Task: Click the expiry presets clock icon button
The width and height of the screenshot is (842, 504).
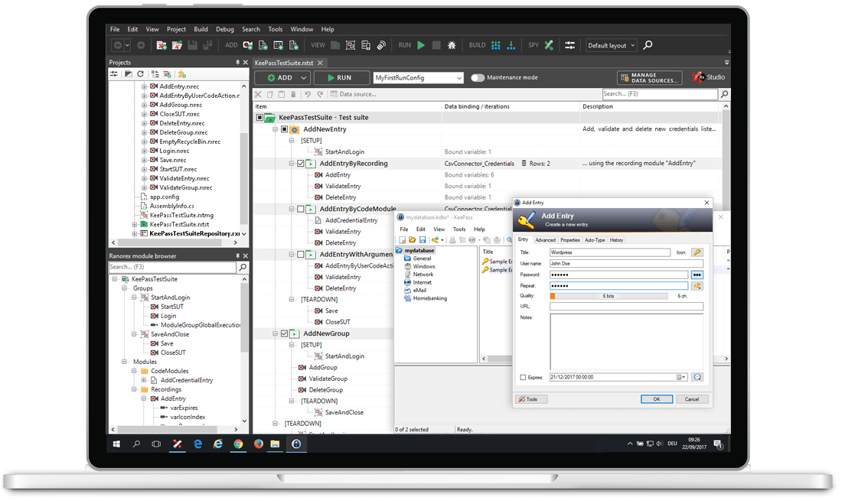Action: 697,377
